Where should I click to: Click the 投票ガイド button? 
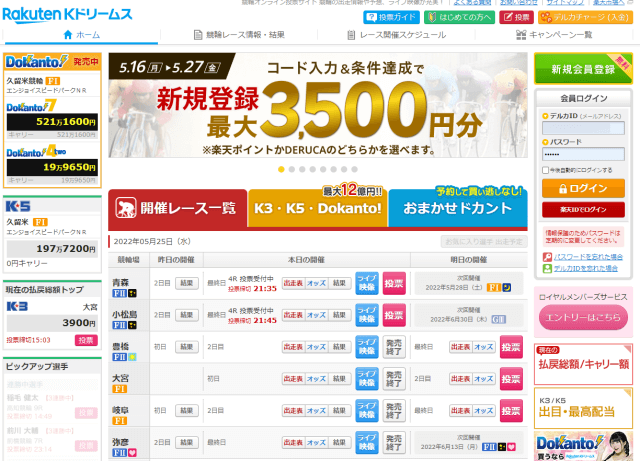point(391,17)
